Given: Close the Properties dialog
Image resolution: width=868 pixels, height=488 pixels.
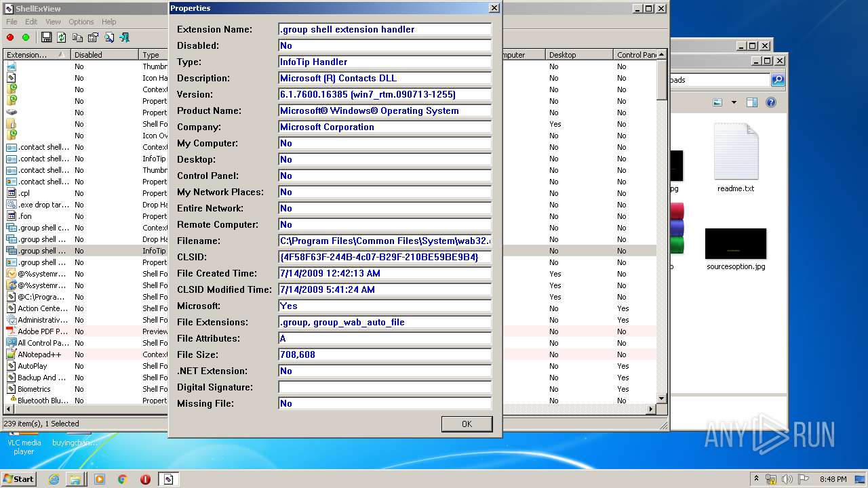Looking at the screenshot, I should tap(494, 8).
